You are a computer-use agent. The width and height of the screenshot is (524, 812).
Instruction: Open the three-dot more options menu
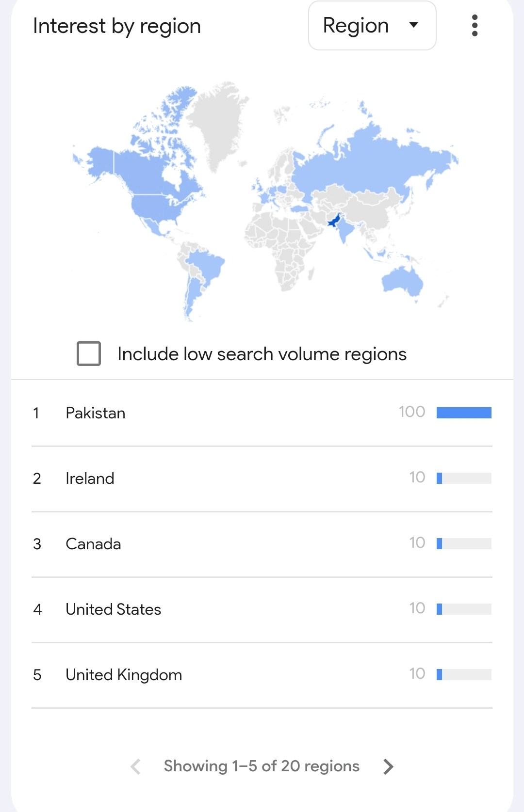coord(475,25)
